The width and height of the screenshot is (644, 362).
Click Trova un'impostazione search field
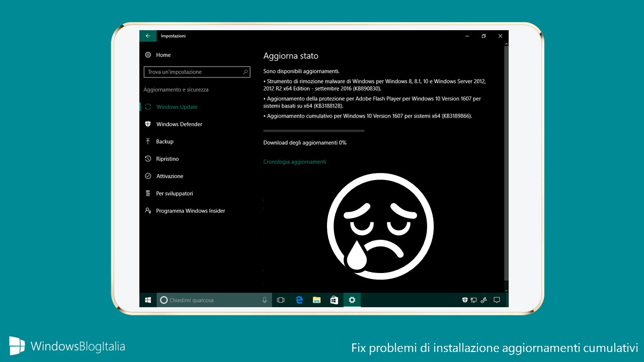[197, 72]
